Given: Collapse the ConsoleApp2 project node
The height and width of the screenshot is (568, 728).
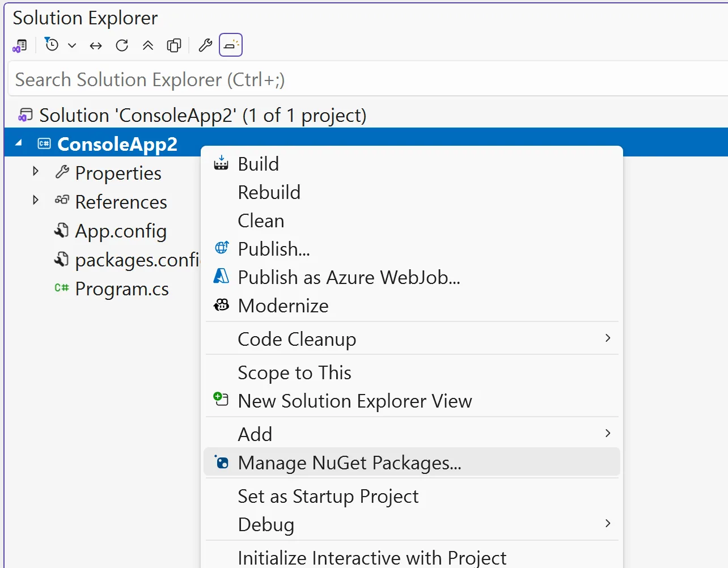Looking at the screenshot, I should pyautogui.click(x=19, y=143).
